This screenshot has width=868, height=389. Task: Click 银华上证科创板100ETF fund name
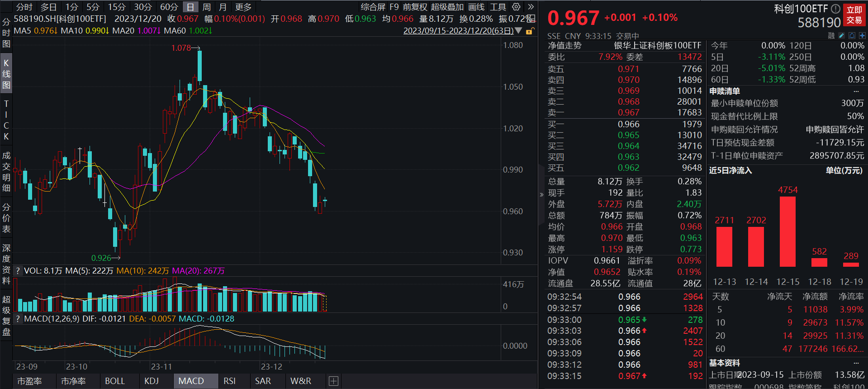[x=657, y=45]
